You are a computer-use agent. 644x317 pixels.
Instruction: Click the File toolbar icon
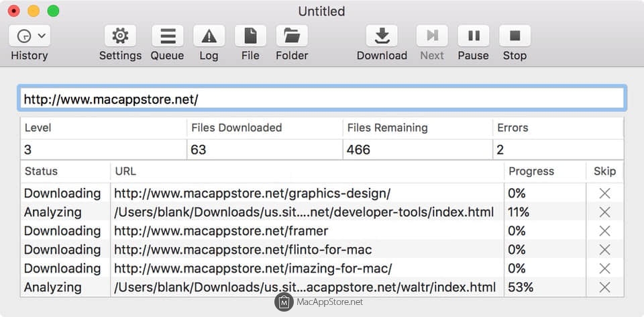coord(250,36)
